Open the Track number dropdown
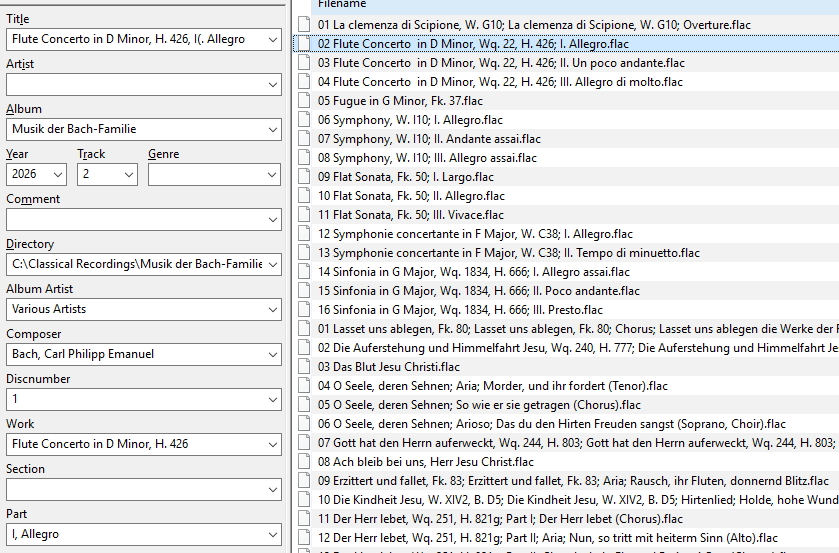 [x=129, y=175]
